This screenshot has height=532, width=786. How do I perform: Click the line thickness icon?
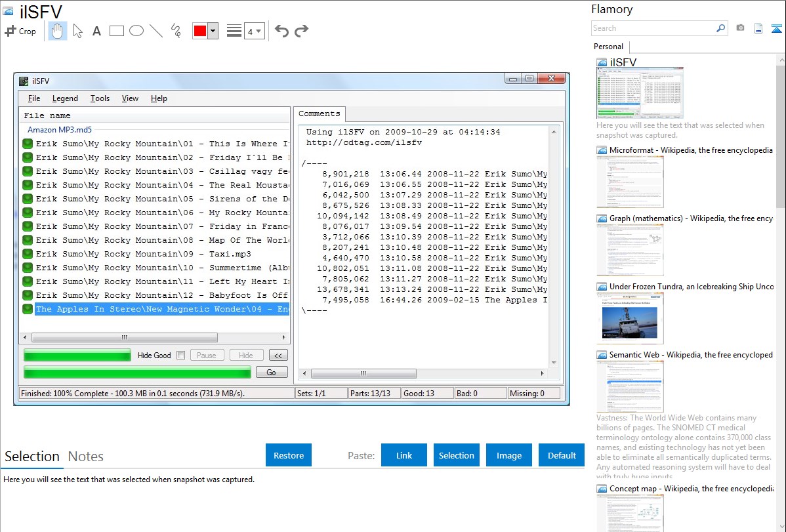click(x=234, y=31)
